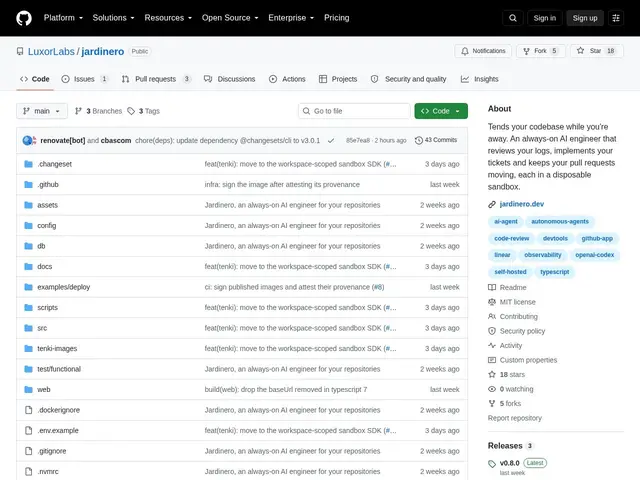Click the assets folder icon
The image size is (640, 480).
(28, 205)
